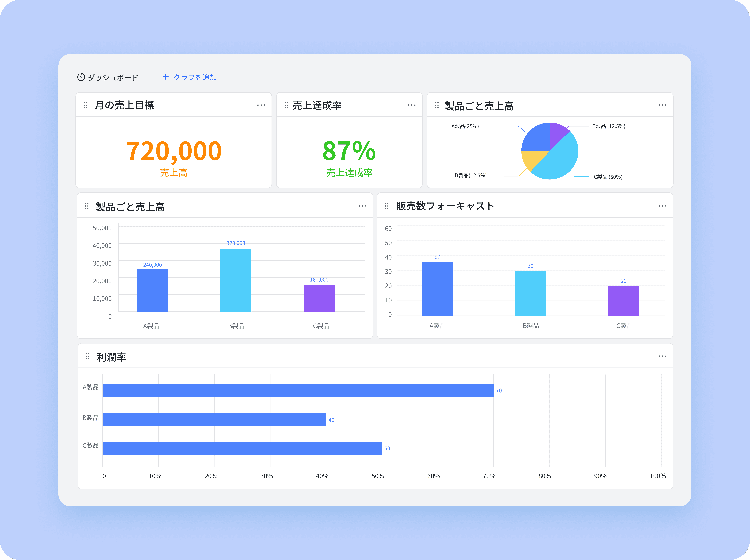Open more options on 販売数フォーキャスト card
Screen dimensions: 750x560
[x=662, y=206]
